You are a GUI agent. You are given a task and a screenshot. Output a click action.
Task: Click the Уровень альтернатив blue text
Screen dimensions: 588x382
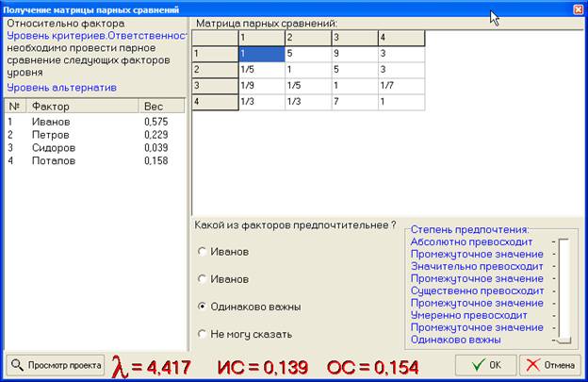click(62, 88)
